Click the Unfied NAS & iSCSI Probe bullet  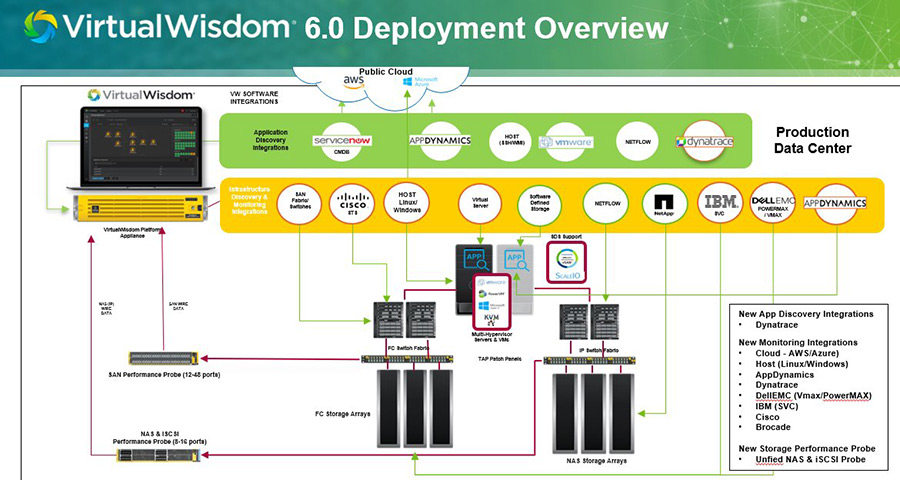(x=810, y=459)
